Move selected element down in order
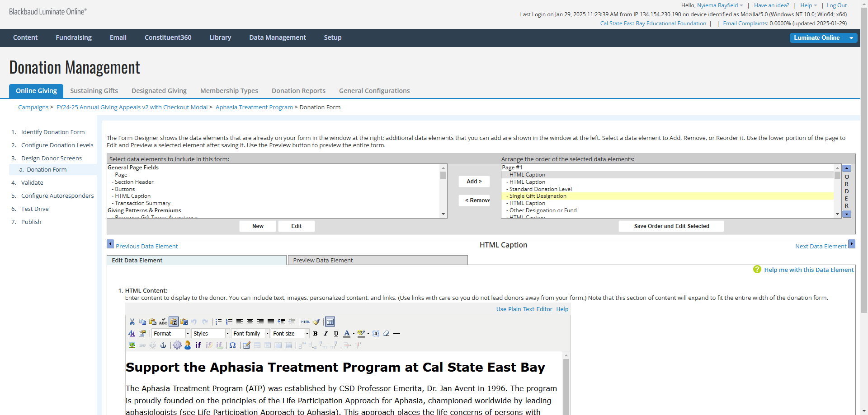 coord(847,214)
